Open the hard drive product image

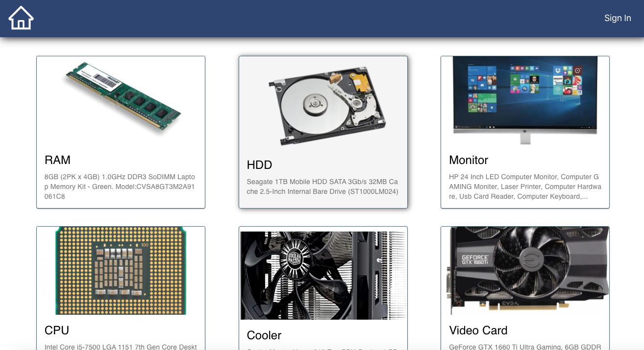click(x=323, y=105)
